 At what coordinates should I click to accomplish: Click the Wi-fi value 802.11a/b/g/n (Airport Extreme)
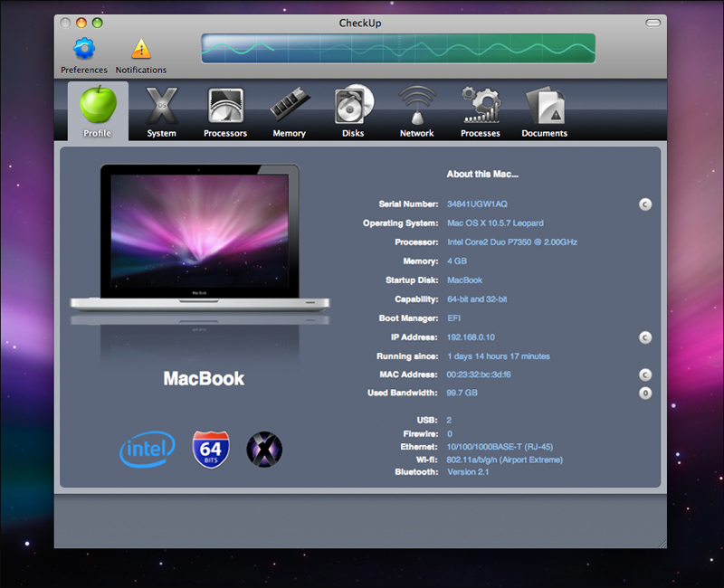point(505,460)
